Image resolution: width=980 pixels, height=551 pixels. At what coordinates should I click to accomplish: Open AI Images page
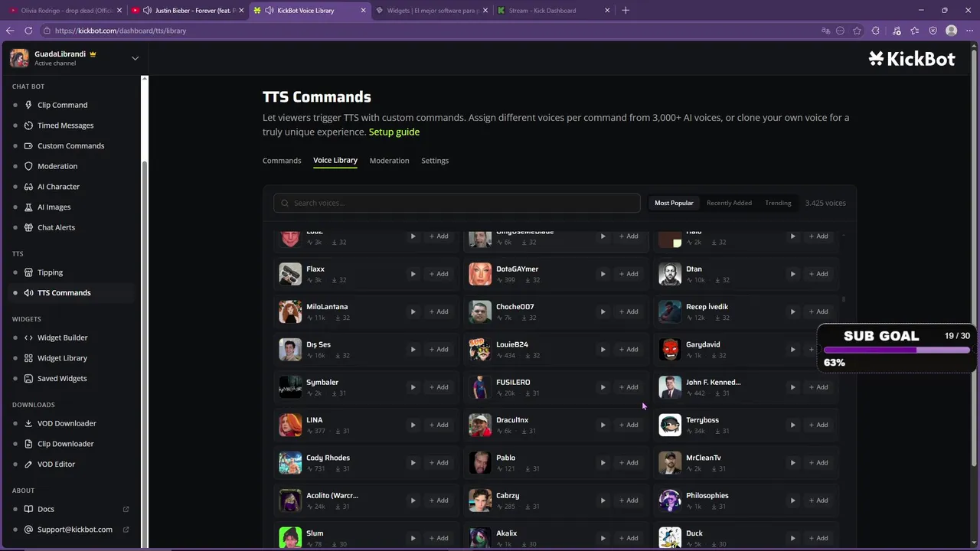[x=54, y=207]
